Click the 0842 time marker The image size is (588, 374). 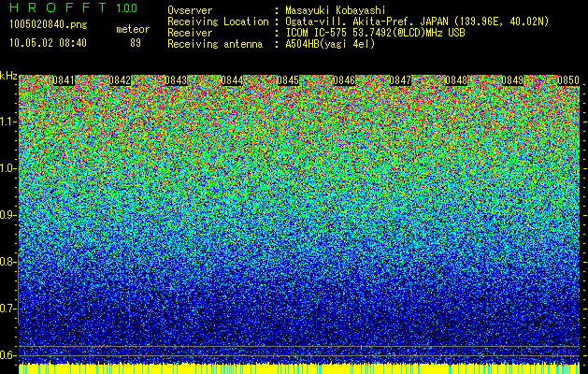click(120, 80)
